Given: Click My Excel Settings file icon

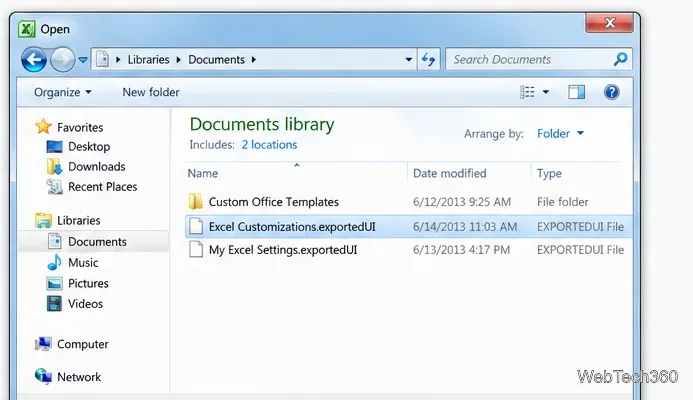Looking at the screenshot, I should click(196, 250).
